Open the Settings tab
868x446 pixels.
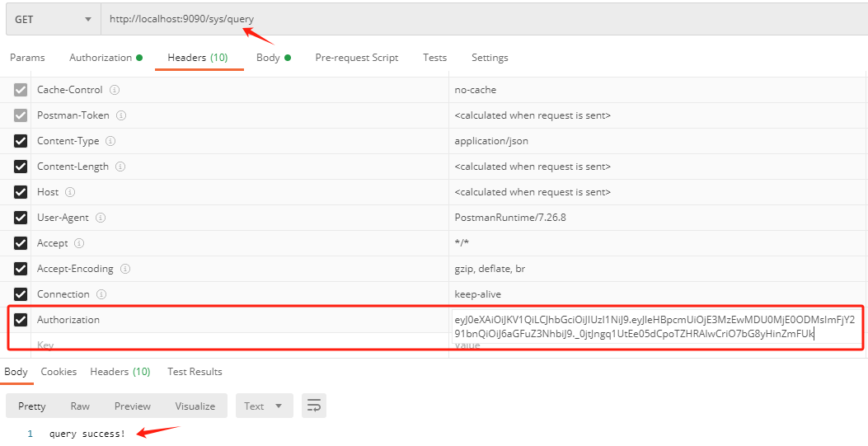[490, 58]
